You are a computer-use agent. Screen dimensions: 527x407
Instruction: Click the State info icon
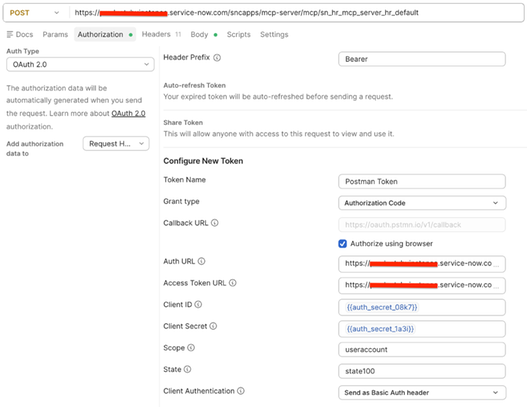tap(188, 369)
